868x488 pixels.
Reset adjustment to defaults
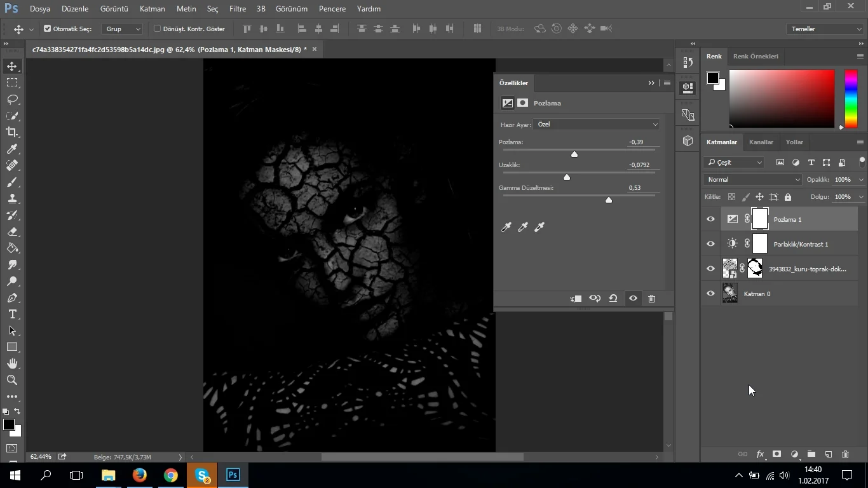click(x=613, y=299)
